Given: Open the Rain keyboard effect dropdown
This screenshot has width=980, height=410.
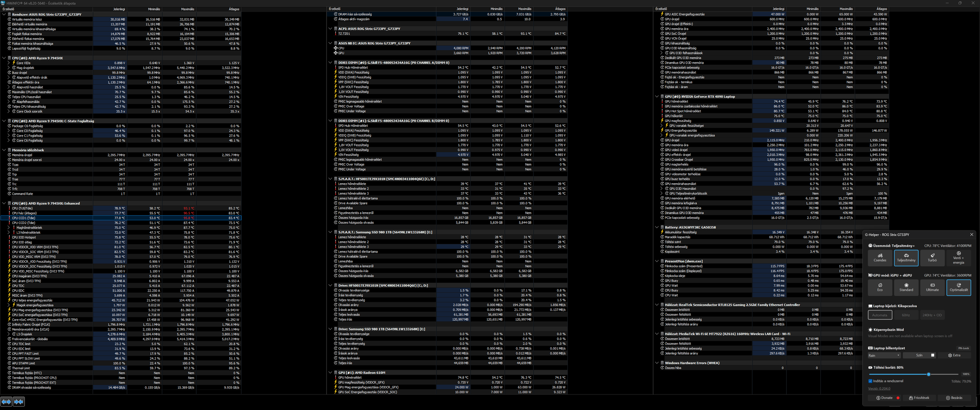Looking at the screenshot, I should 884,355.
